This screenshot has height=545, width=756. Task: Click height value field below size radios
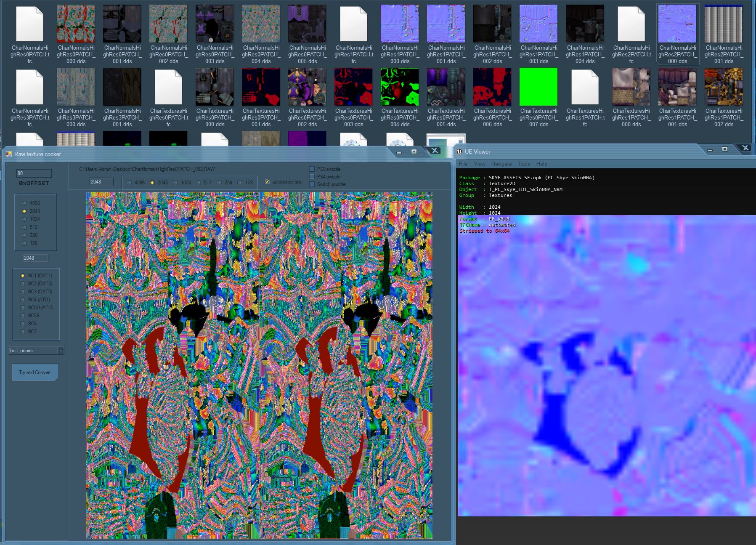[x=35, y=258]
